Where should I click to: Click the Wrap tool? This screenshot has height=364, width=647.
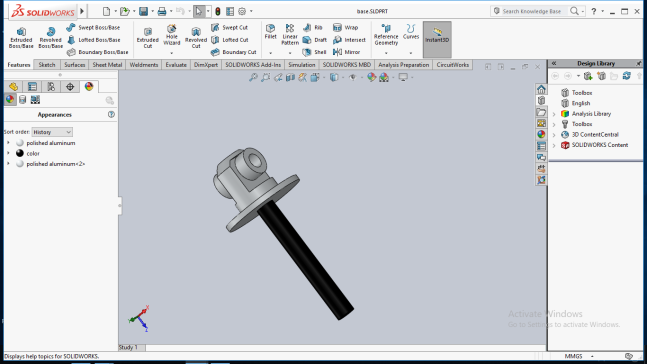tap(346, 28)
